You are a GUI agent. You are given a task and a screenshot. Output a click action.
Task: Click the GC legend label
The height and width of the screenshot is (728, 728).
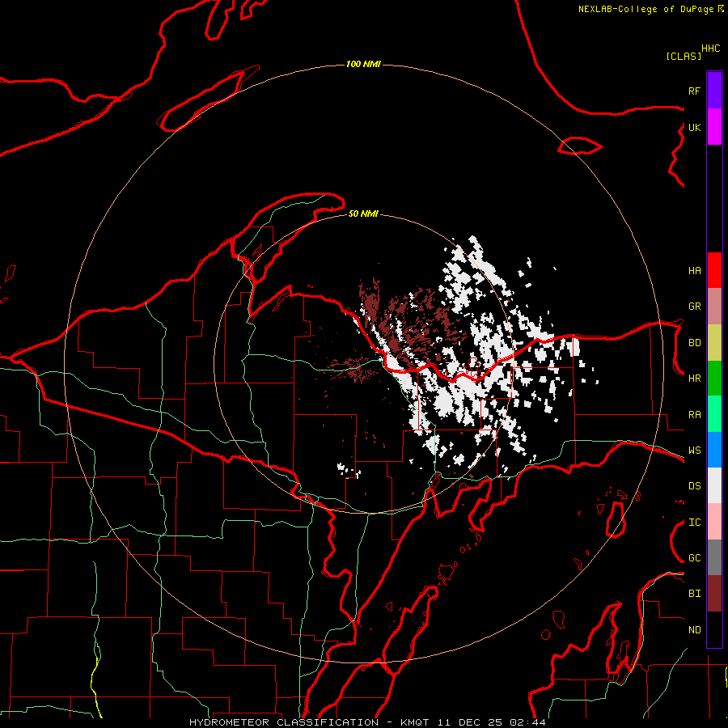coord(694,558)
